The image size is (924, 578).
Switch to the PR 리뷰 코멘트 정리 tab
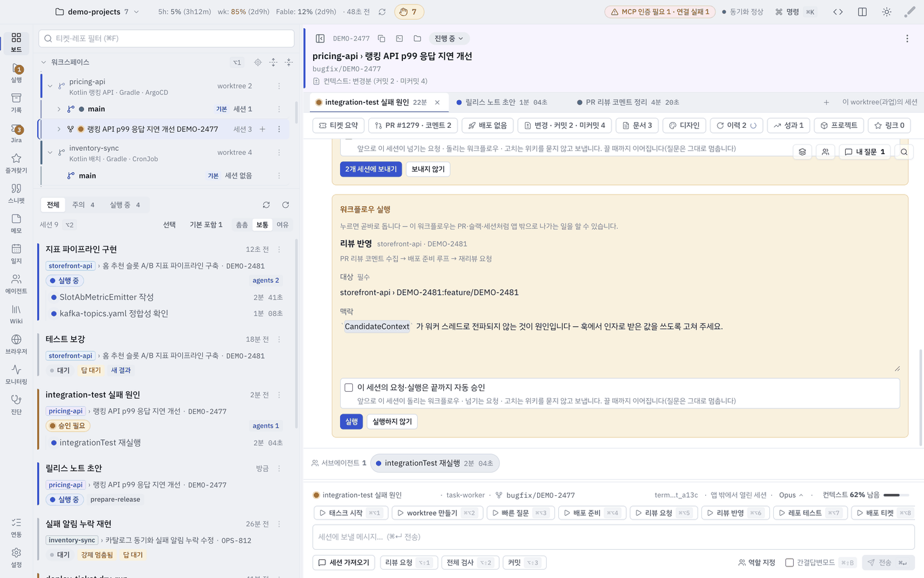[x=628, y=102]
